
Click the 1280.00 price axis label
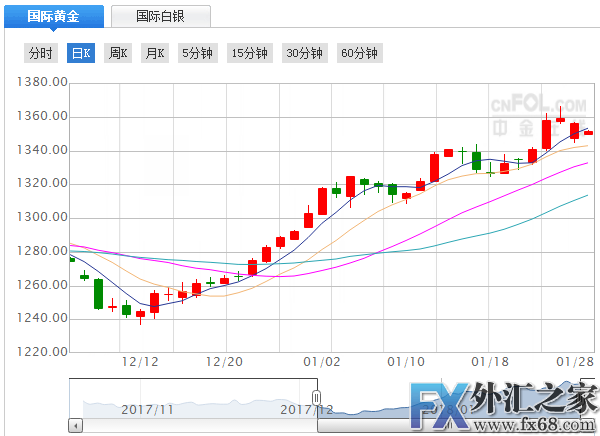tap(42, 251)
